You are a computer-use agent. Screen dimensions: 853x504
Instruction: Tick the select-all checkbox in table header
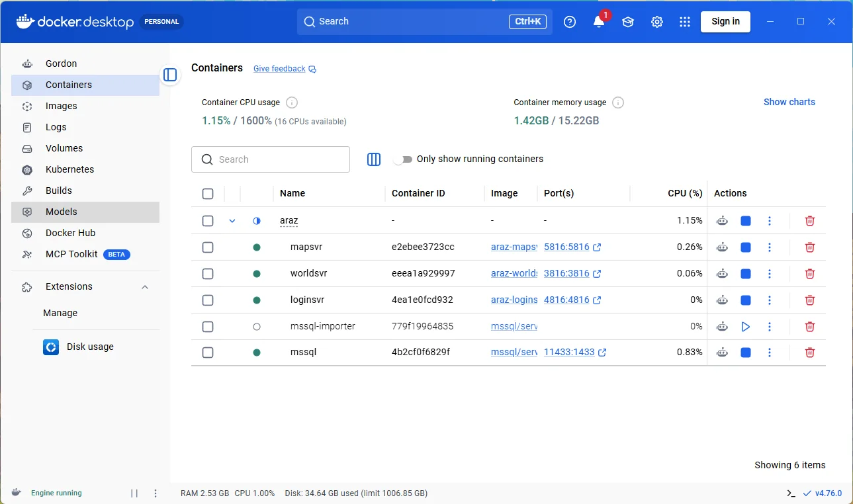click(x=208, y=194)
